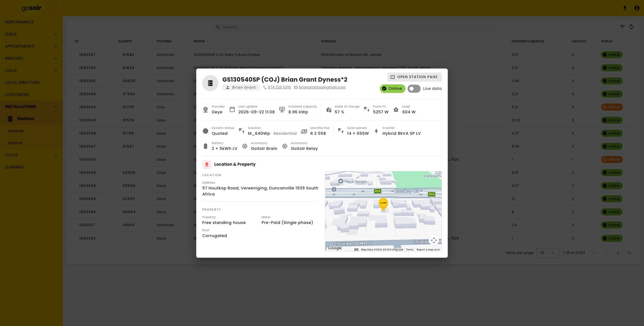The width and height of the screenshot is (644, 326).
Task: Click the Location & Property pin icon
Action: tap(206, 164)
